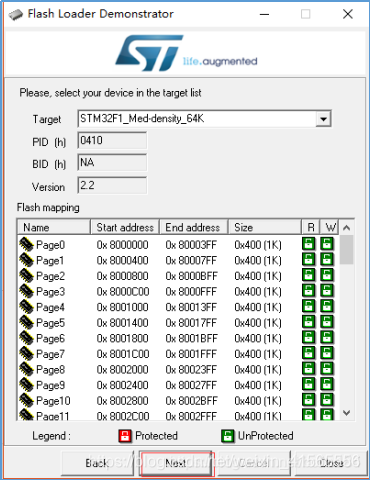Click Page2 read protection lock icon
The image size is (370, 480).
pyautogui.click(x=308, y=275)
